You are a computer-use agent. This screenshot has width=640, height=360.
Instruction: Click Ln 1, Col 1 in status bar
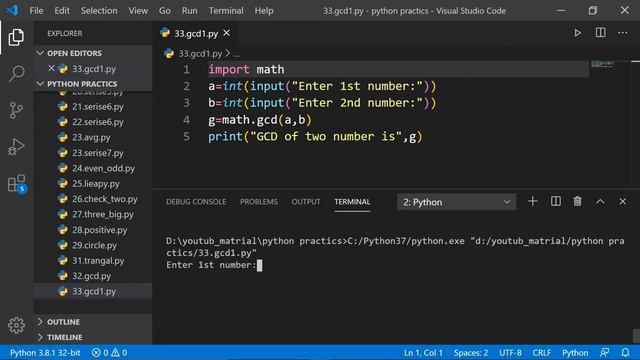tap(423, 353)
